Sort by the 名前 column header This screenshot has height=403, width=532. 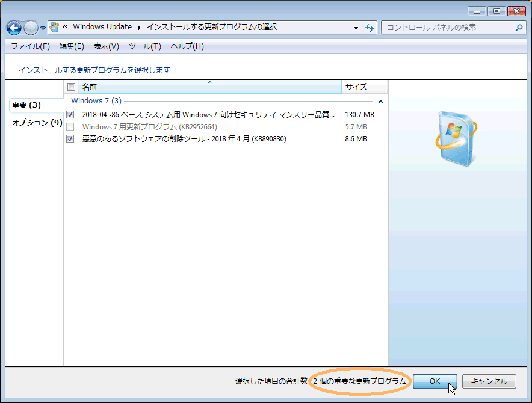(x=210, y=87)
